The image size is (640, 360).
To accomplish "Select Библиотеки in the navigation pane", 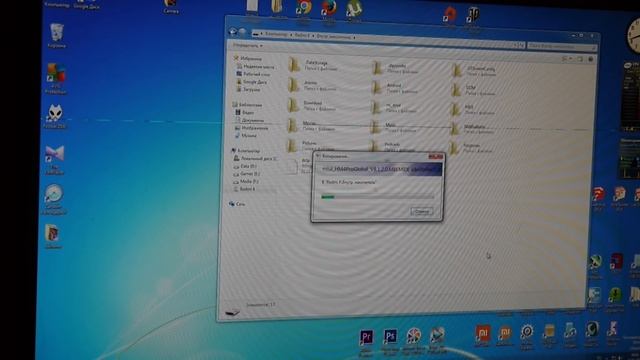I will click(x=247, y=104).
